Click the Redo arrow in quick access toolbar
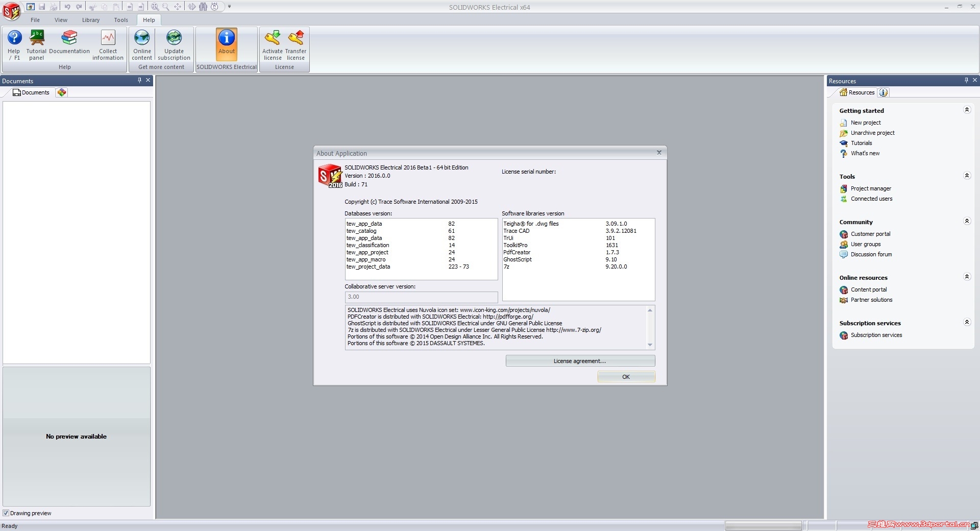Image resolution: width=980 pixels, height=531 pixels. coord(79,7)
